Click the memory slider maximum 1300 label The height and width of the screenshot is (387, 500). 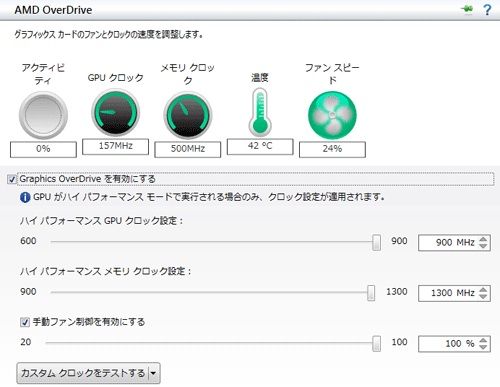click(397, 292)
